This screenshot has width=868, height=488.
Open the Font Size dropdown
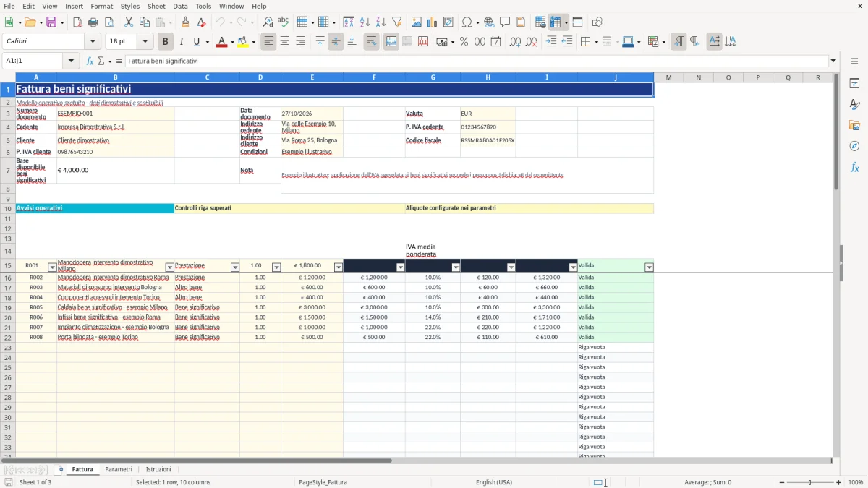tap(145, 42)
